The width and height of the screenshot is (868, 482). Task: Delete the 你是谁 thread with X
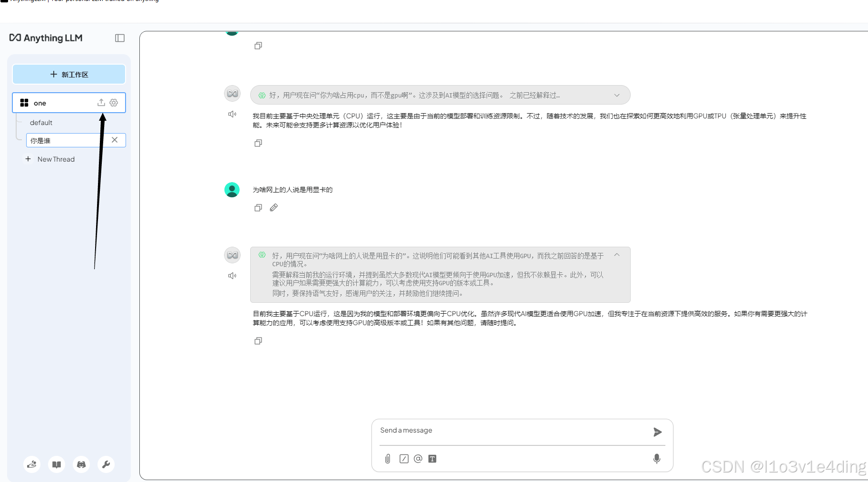tap(115, 140)
